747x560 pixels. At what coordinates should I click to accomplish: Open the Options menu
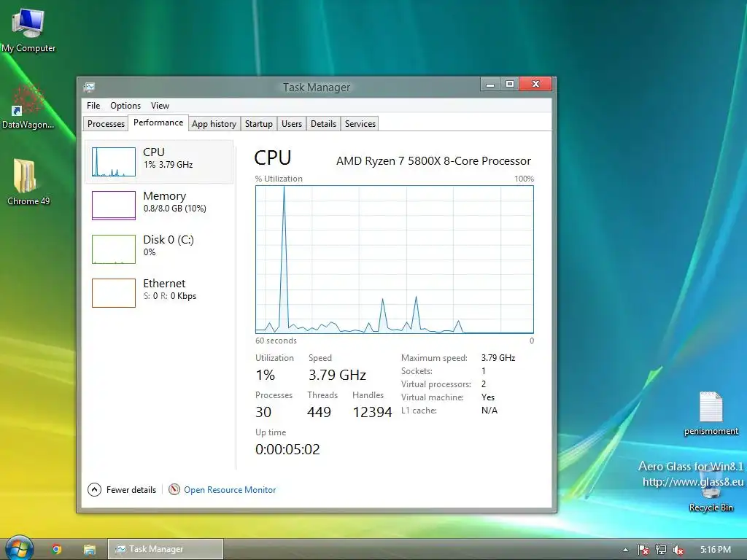125,106
